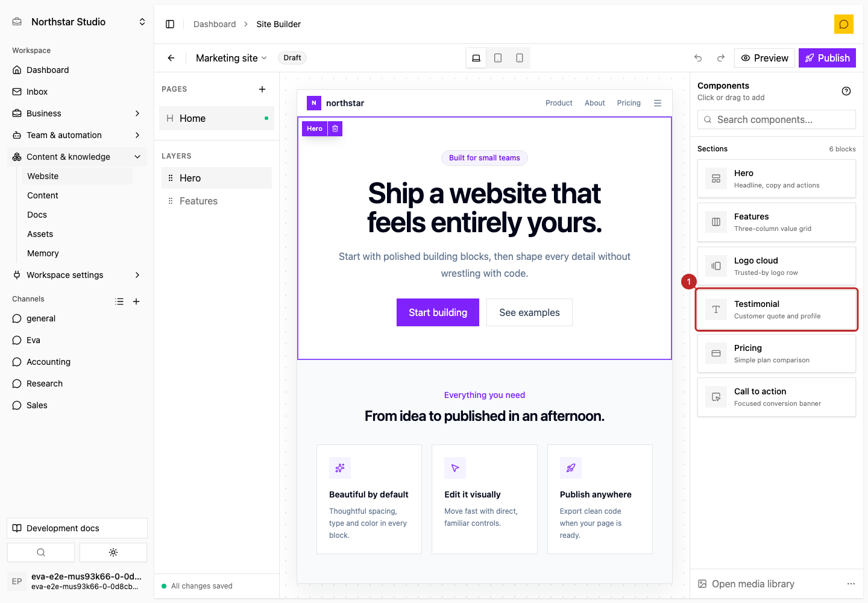Go back with the left arrow icon
Image resolution: width=868 pixels, height=603 pixels.
coord(171,58)
